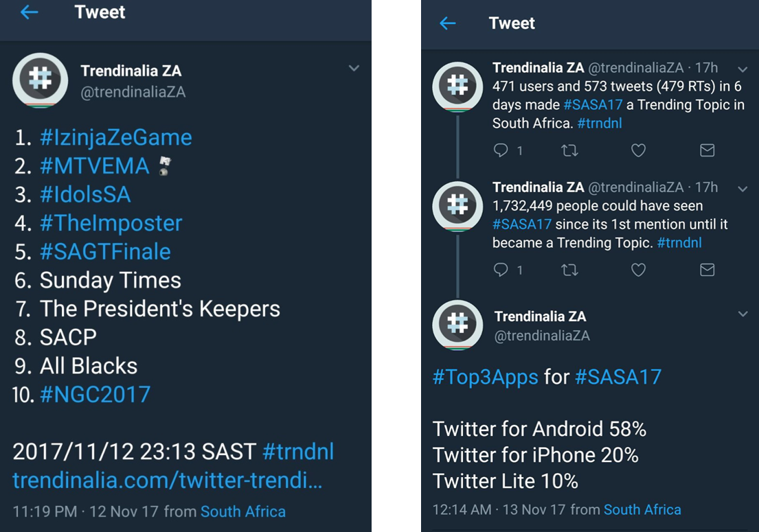The image size is (759, 532).
Task: Tap the #Top3Apps hashtag
Action: pyautogui.click(x=485, y=376)
